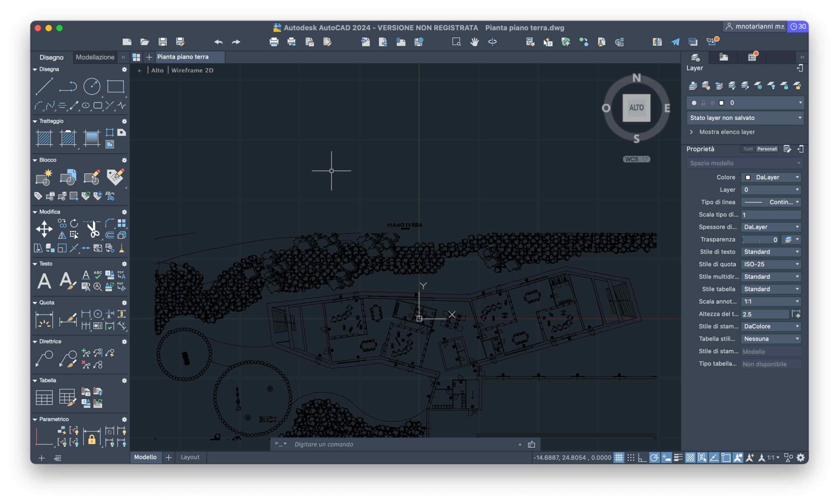Open the 'Stile di quota' ISO-25 dropdown
The width and height of the screenshot is (839, 504).
(x=770, y=264)
